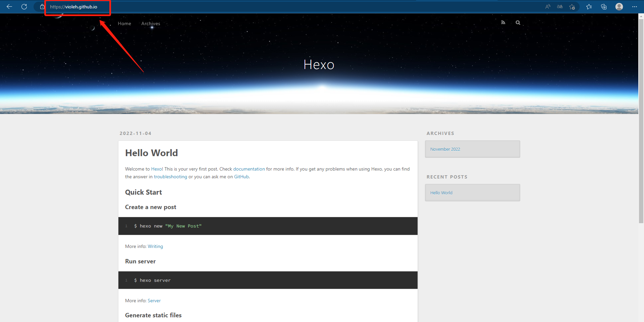
Task: Click the Create a new post heading
Action: click(151, 207)
